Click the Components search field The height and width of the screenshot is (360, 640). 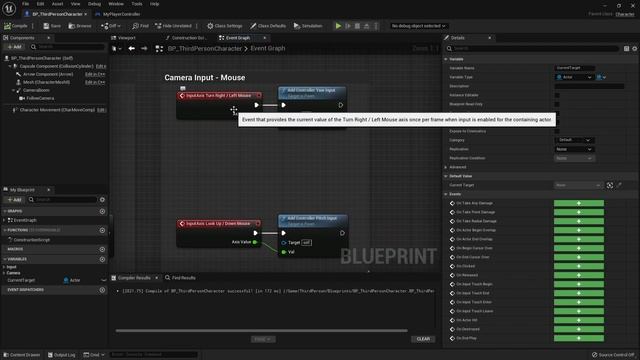67,47
